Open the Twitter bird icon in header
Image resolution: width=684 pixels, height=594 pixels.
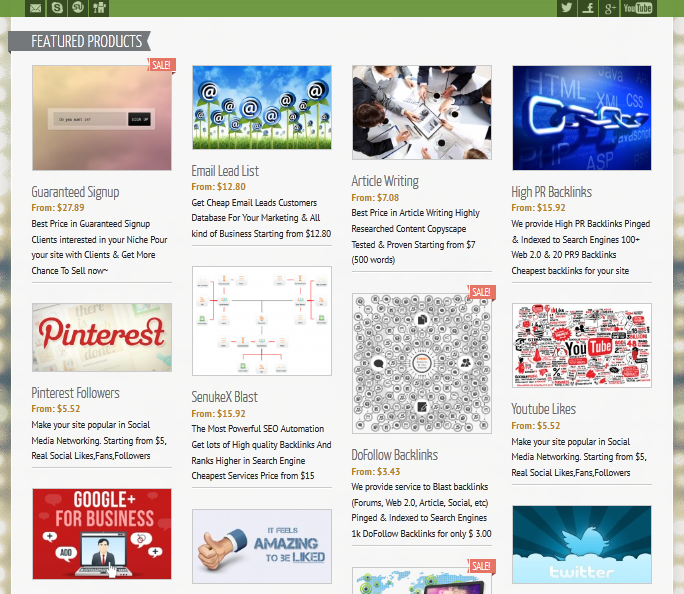[567, 8]
